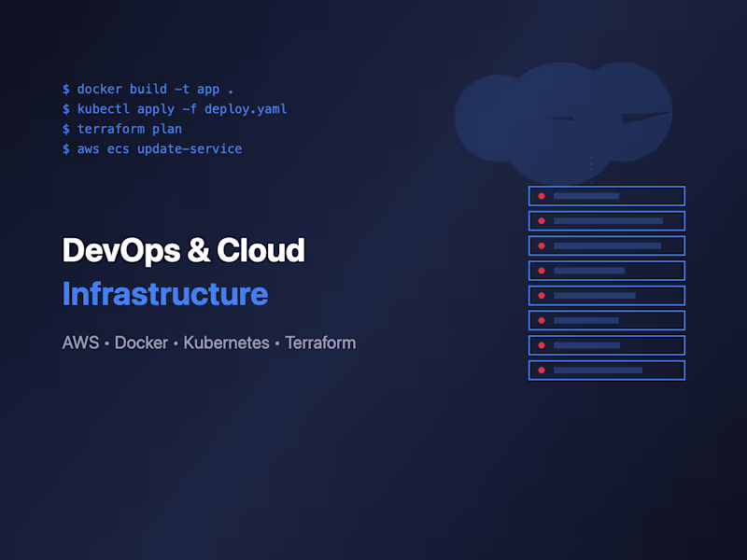Select the AWS label in the subtitle

[80, 343]
